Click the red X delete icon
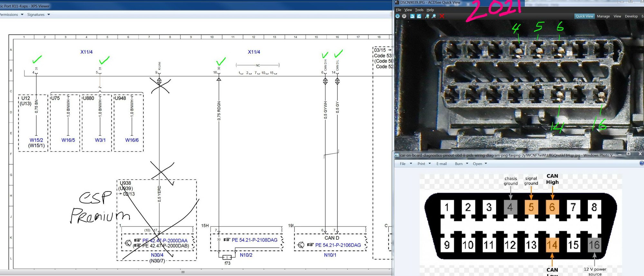Screen dimensions: 644x276 click(x=442, y=16)
